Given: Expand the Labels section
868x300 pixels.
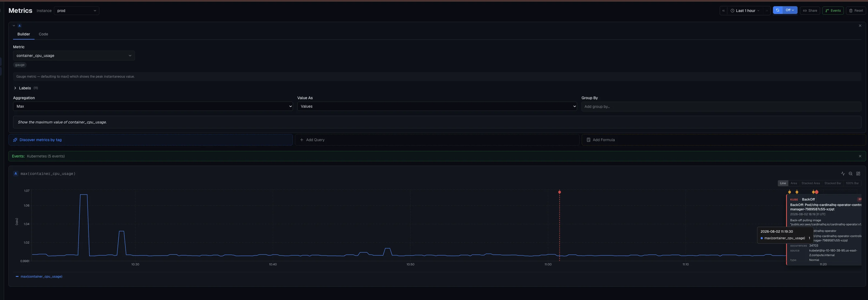Looking at the screenshot, I should click(x=25, y=88).
